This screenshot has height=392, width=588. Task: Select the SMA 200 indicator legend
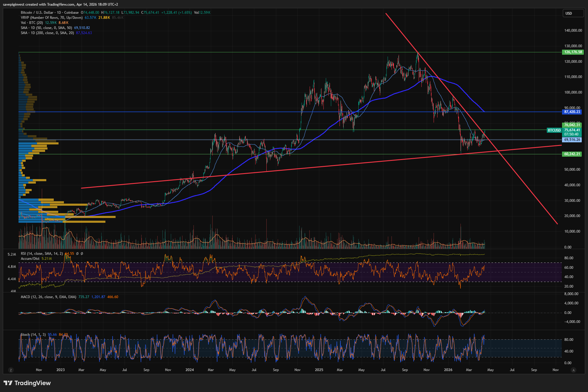point(47,33)
